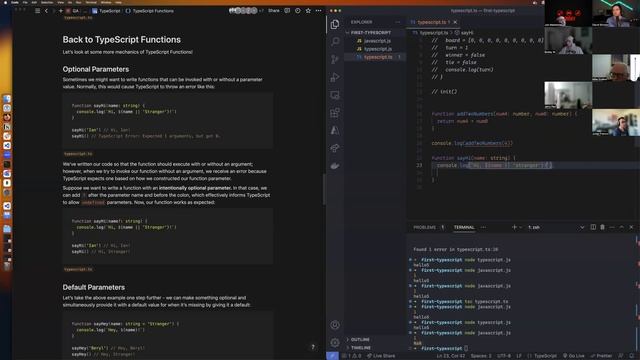This screenshot has width=640, height=360.
Task: Click the Share button in notes app
Action: (273, 11)
